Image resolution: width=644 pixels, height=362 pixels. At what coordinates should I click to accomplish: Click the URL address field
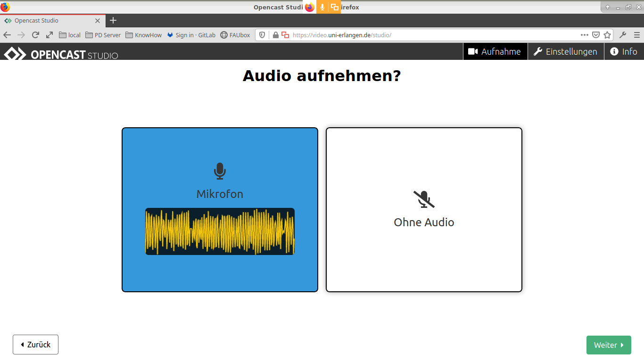click(x=424, y=35)
